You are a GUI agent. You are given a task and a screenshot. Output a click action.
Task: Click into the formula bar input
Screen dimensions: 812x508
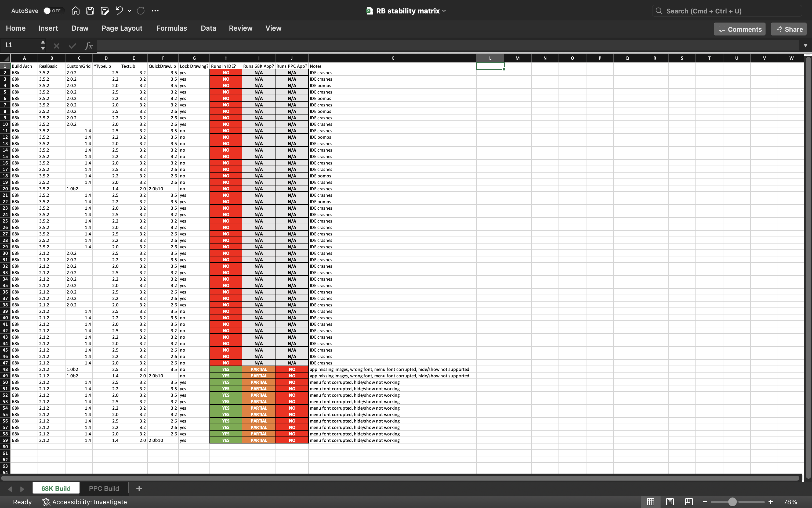448,45
